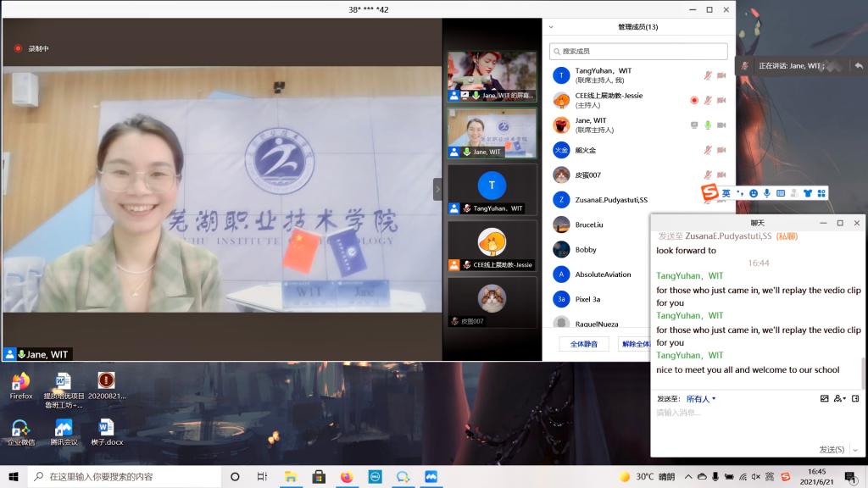The image size is (868, 488).
Task: Click the 全体静音 mute all button
Action: tap(583, 344)
